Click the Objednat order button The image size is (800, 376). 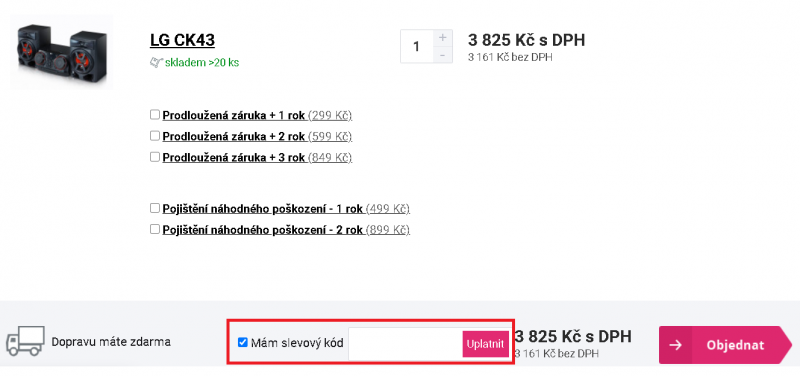726,345
